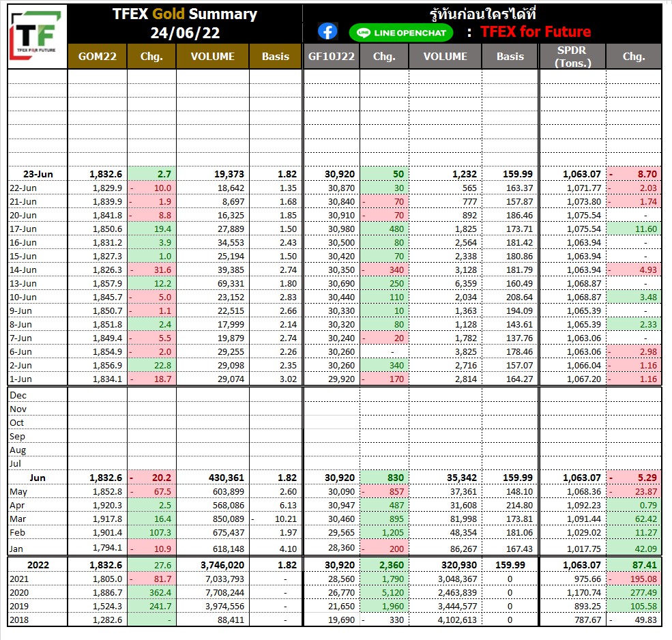Image resolution: width=672 pixels, height=640 pixels.
Task: Select the SPDR (Tons.) column header
Action: point(572,56)
